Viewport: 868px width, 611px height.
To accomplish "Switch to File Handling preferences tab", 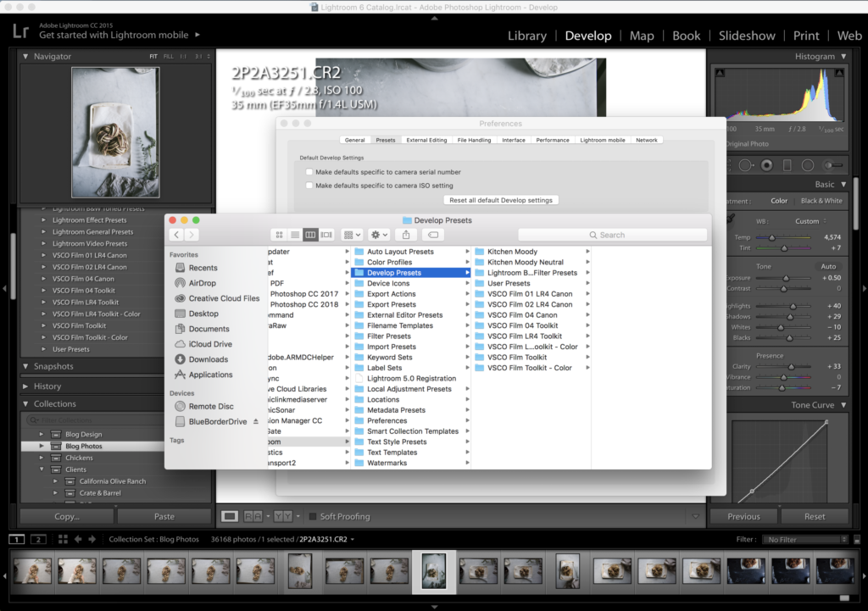I will (474, 140).
